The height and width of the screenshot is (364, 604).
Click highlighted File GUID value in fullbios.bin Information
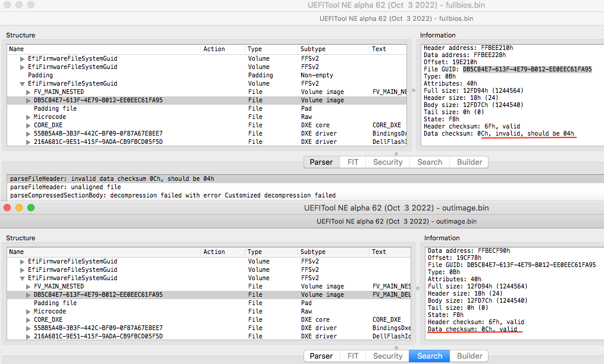tap(527, 70)
